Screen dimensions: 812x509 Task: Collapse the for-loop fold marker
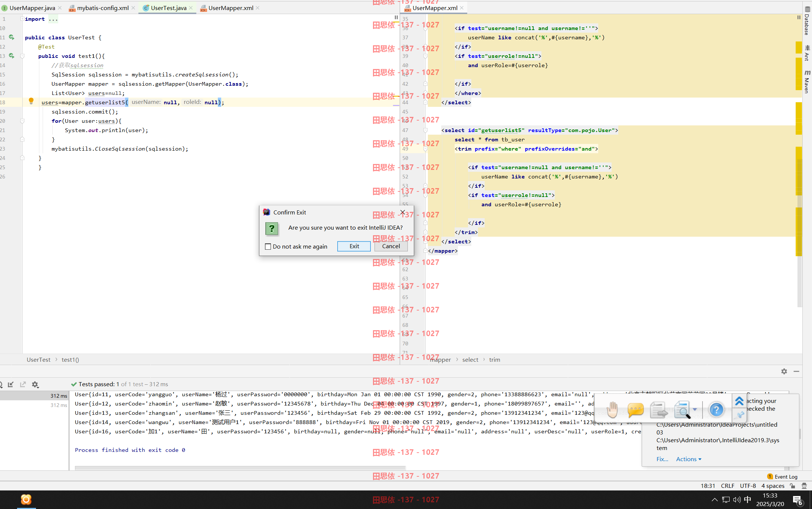tap(22, 121)
